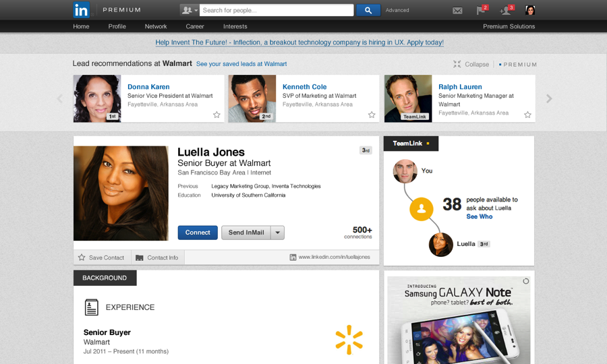Viewport: 607px width, 364px height.
Task: Collapse the lead recommendations panel
Action: pos(471,64)
